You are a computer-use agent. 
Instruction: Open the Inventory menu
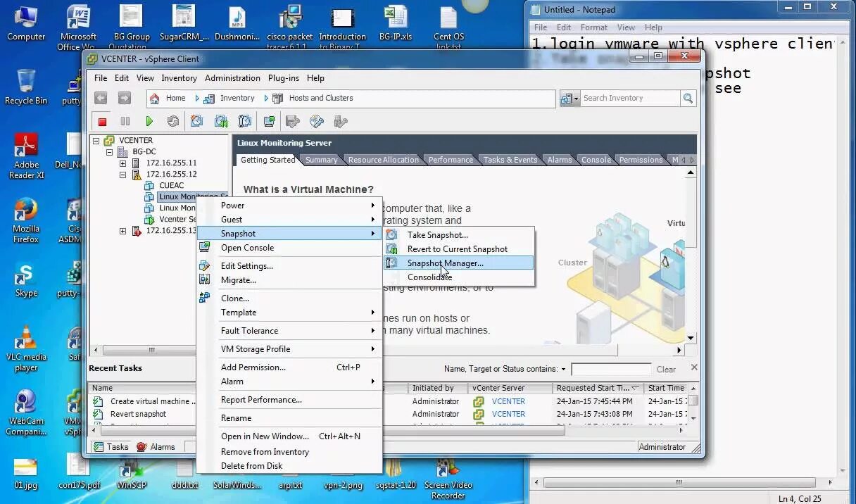click(x=179, y=78)
